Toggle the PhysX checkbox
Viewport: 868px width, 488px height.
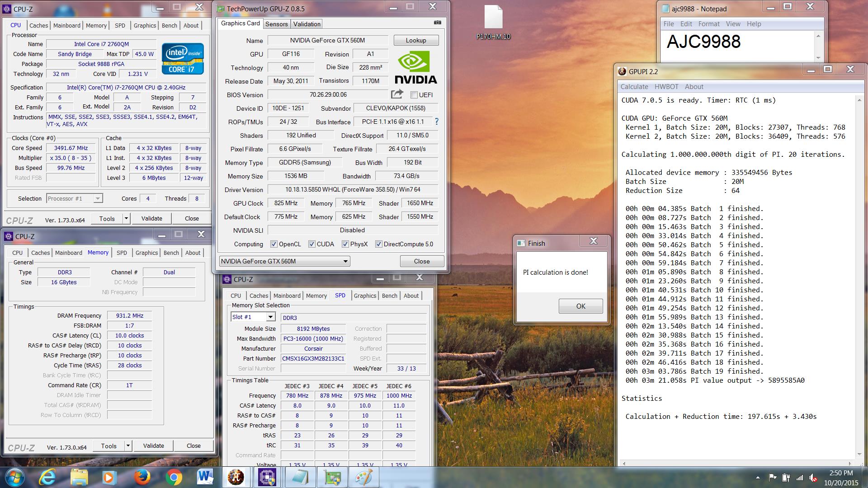[x=345, y=244]
